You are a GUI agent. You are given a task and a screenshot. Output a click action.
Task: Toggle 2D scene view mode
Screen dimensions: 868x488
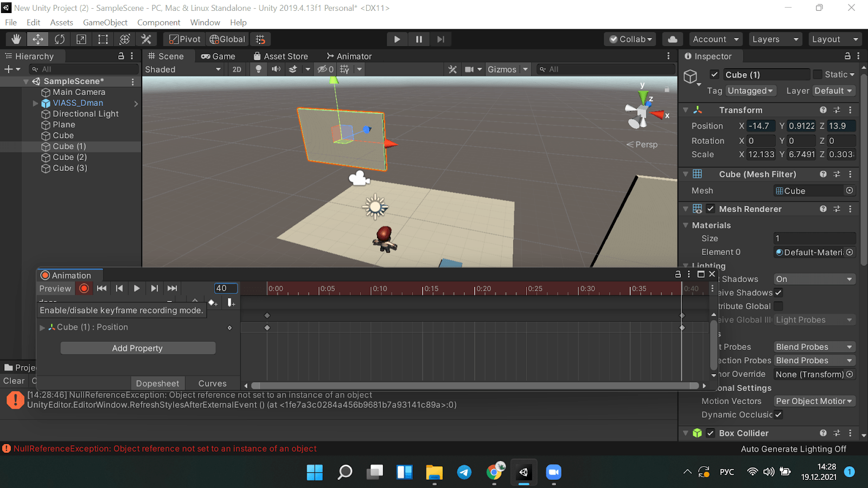coord(237,69)
